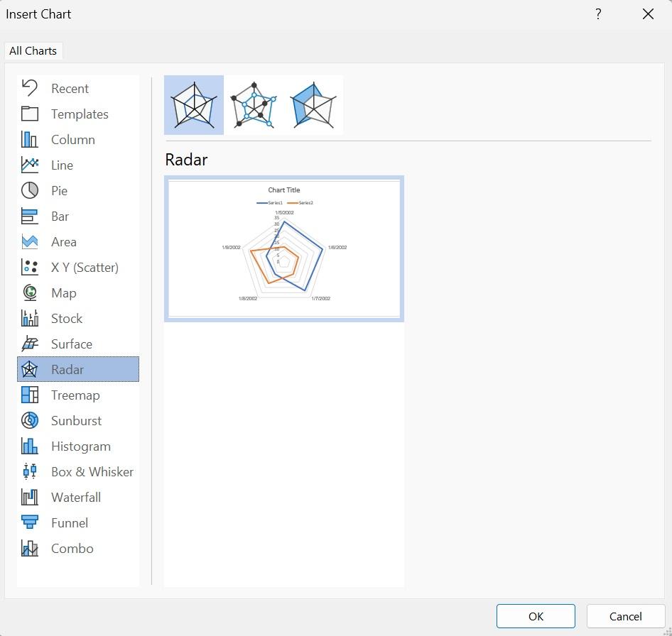The image size is (672, 636).
Task: Cancel the Insert Chart dialog
Action: 625,616
